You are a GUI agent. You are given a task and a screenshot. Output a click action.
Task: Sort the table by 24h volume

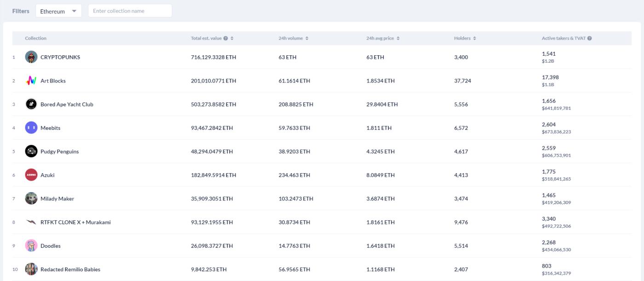click(307, 38)
